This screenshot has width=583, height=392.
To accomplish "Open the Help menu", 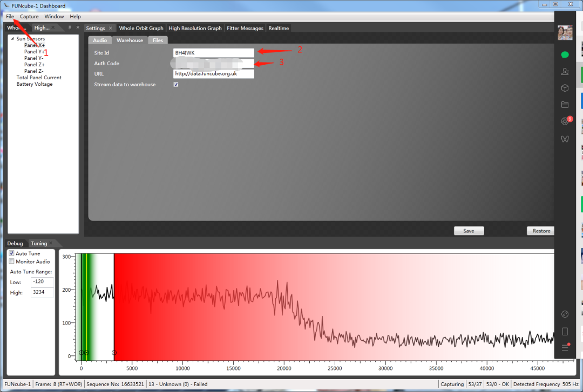I will click(75, 16).
